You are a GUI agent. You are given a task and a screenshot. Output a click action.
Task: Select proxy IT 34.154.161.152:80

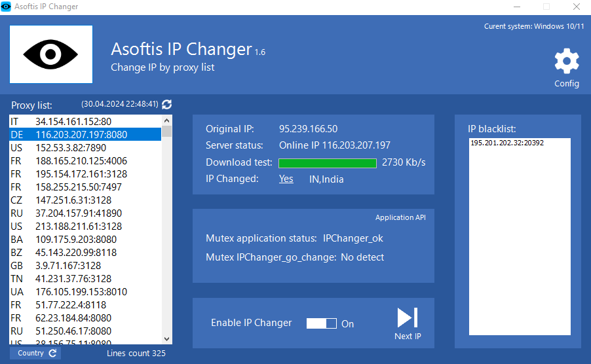coord(85,122)
